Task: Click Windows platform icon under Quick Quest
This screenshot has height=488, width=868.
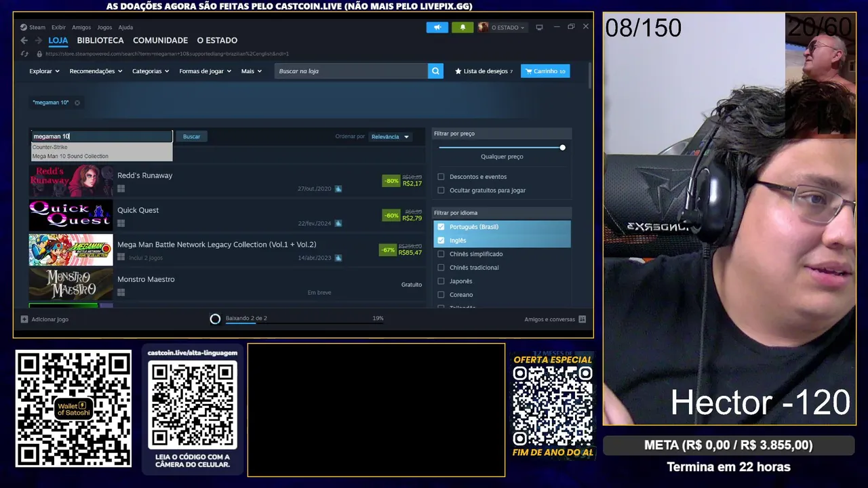Action: click(121, 223)
